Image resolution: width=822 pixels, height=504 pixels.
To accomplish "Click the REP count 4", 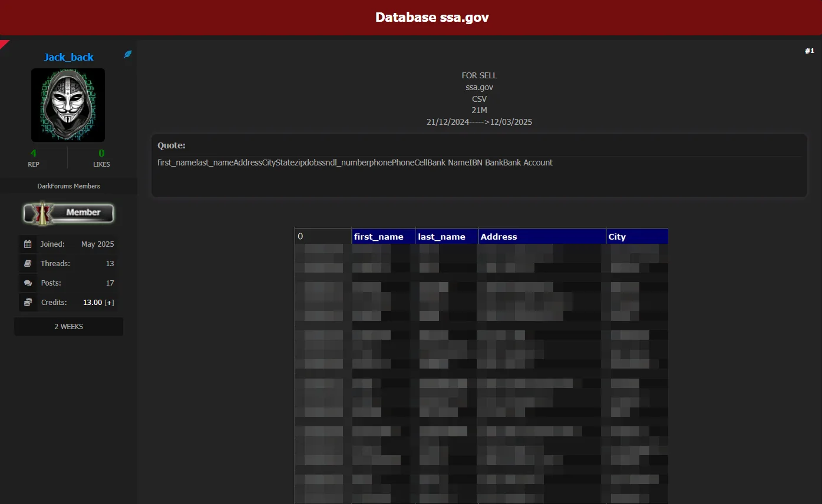I will pos(34,153).
